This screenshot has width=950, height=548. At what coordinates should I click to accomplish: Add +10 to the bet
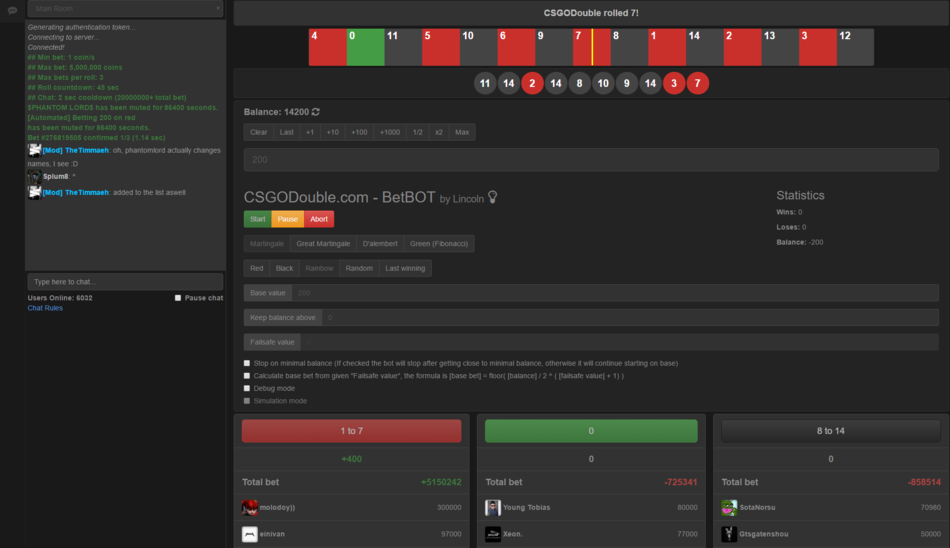333,132
